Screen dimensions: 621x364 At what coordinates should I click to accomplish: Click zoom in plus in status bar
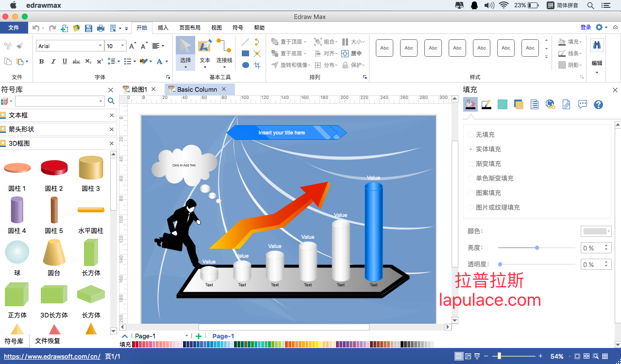[540, 356]
